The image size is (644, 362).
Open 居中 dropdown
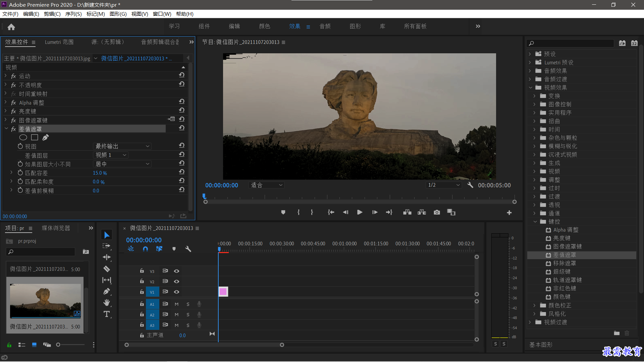[122, 164]
